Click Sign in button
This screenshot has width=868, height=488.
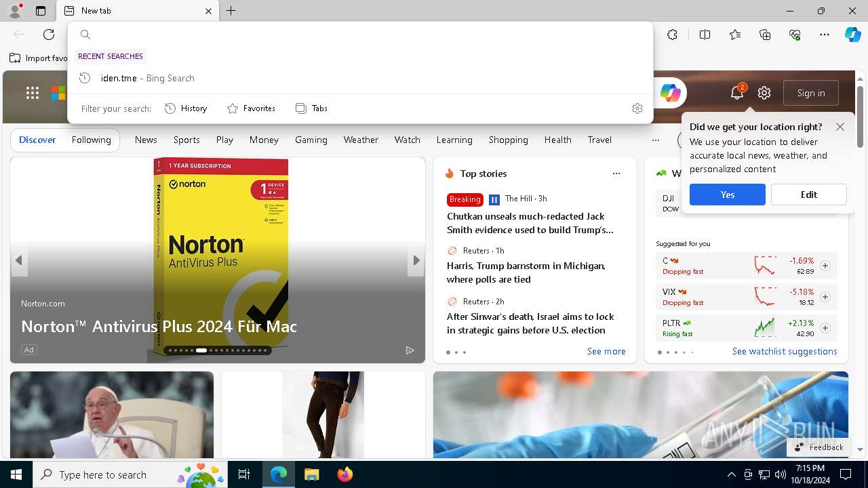coord(811,93)
